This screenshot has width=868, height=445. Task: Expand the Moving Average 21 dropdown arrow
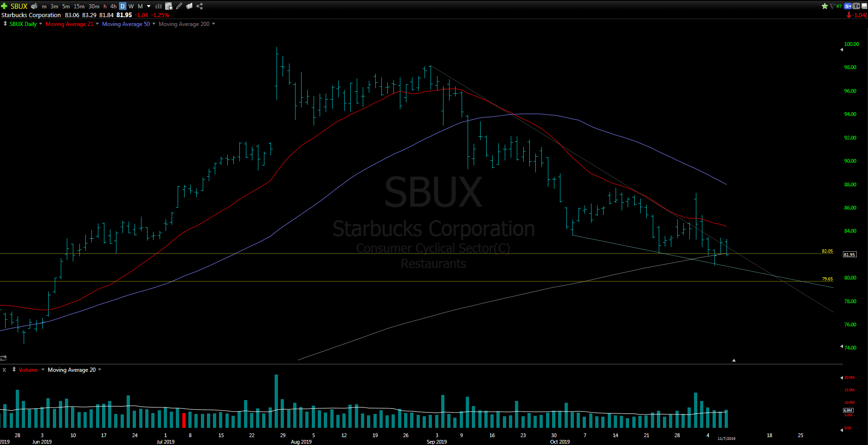coord(97,24)
